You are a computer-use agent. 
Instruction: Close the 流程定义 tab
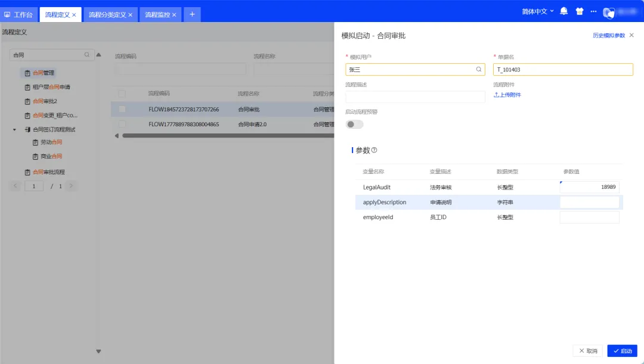click(74, 15)
